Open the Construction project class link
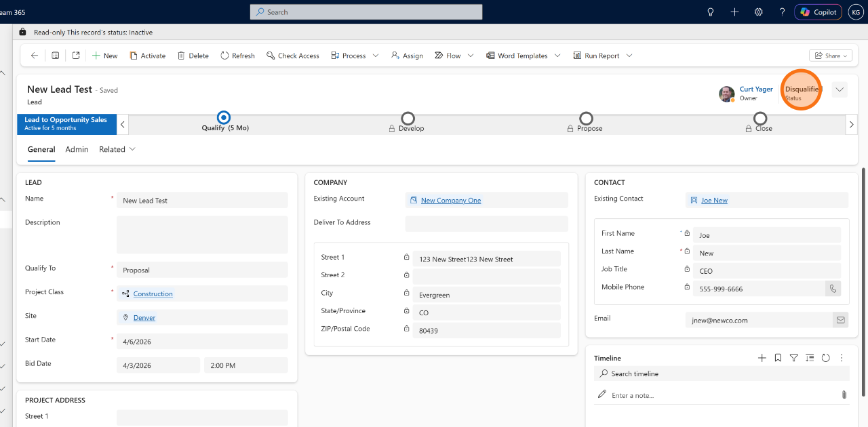This screenshot has width=868, height=427. pos(153,294)
